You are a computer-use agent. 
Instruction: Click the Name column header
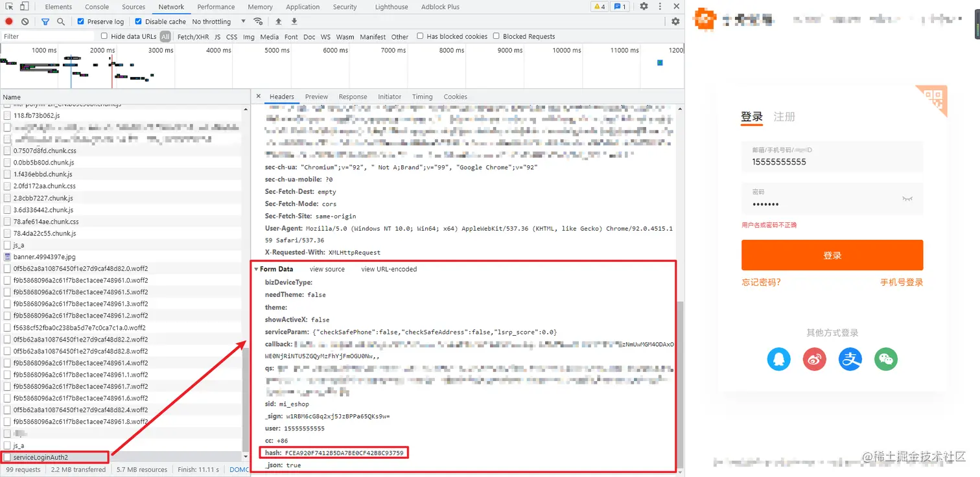(125, 97)
